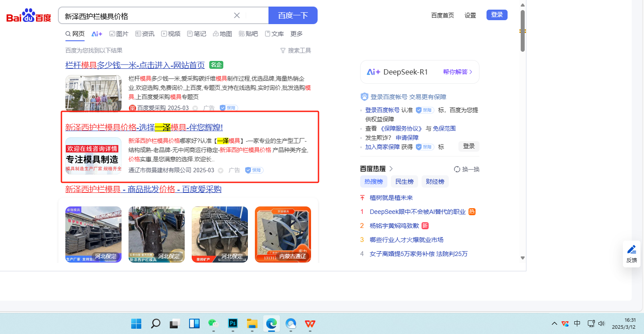Viewport: 644px width, 334px height.
Task: Click the 保障 badge beside 通辽市微晟建材有限公司
Action: pyautogui.click(x=254, y=170)
